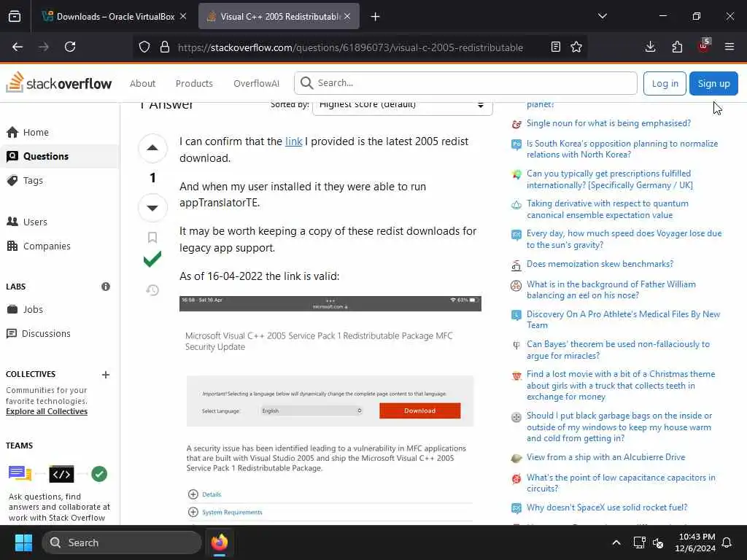747x560 pixels.
Task: Click the browser address bar URL
Action: tap(350, 47)
